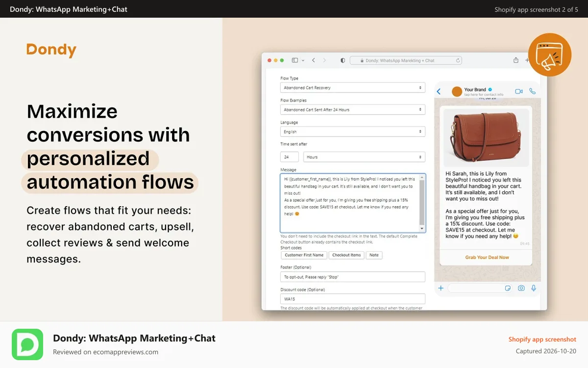Click the 'Shopify app screenshot' orange caption
The width and height of the screenshot is (588, 368).
tap(542, 340)
